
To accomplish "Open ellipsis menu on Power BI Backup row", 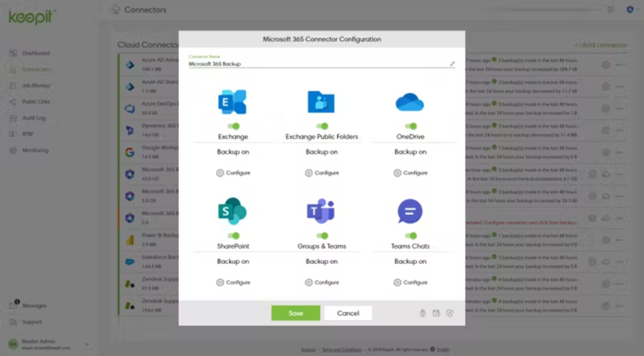I will pos(619,240).
